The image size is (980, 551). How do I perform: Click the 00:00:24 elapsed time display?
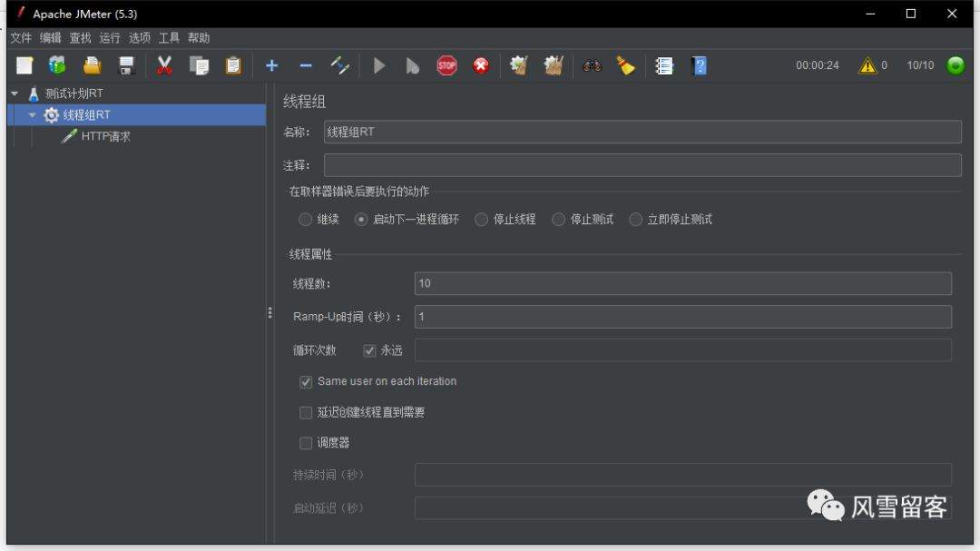pyautogui.click(x=818, y=65)
